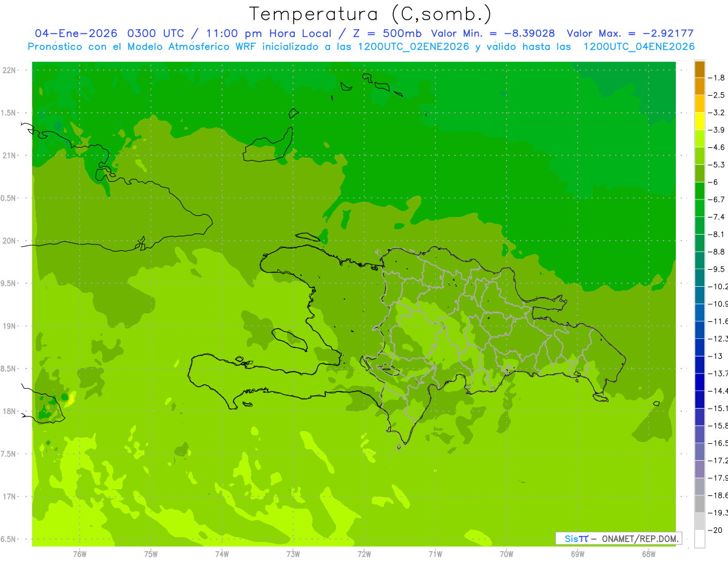
Task: Click the '-13' colorbar value
Action: 716,356
